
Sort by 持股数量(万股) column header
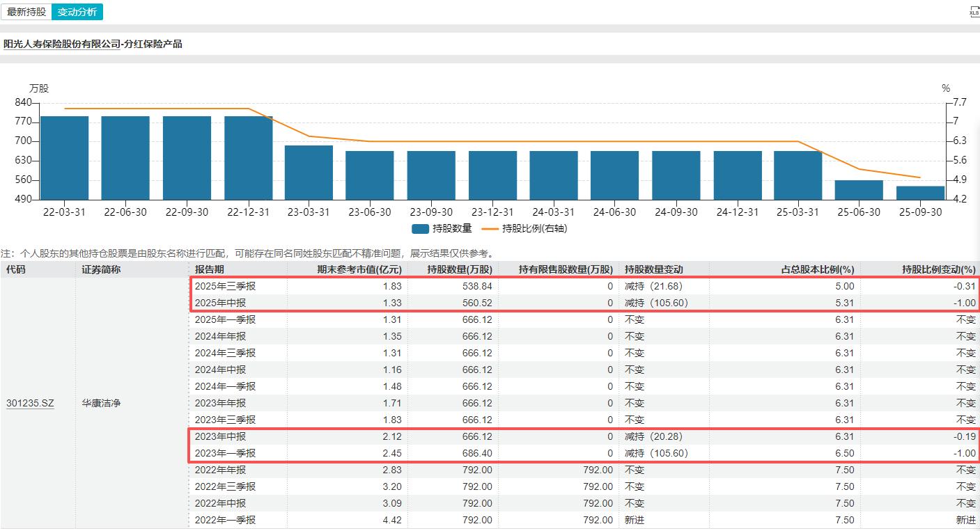(460, 269)
